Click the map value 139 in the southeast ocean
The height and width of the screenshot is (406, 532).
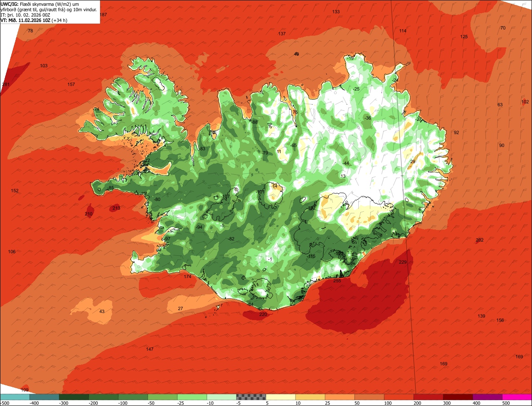tap(481, 316)
